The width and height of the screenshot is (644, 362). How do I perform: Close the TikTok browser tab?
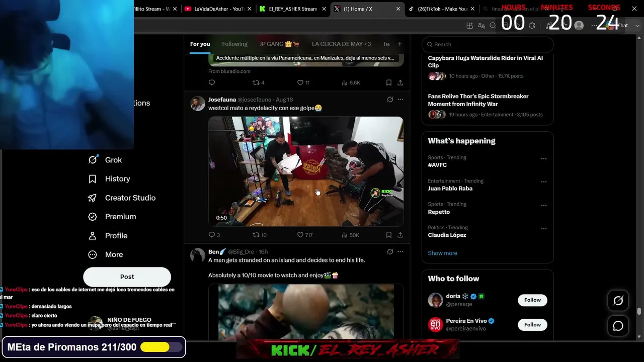[x=472, y=9]
